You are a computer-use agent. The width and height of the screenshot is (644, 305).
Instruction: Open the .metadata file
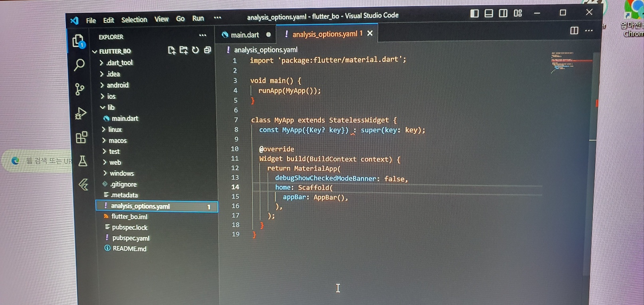pyautogui.click(x=124, y=195)
